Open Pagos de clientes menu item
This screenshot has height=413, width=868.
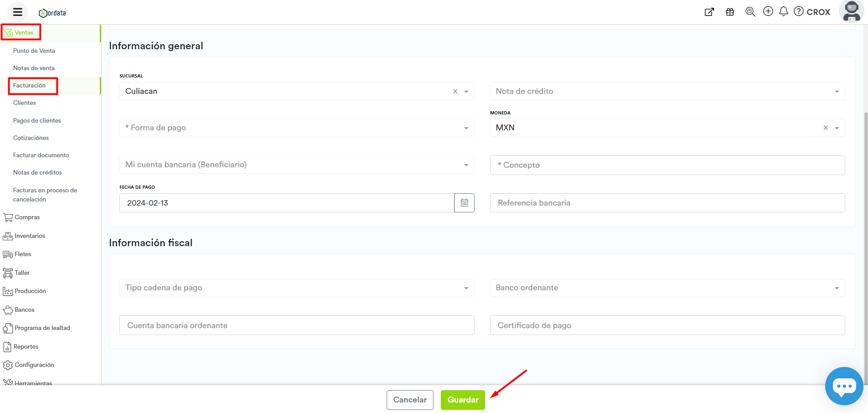click(37, 121)
